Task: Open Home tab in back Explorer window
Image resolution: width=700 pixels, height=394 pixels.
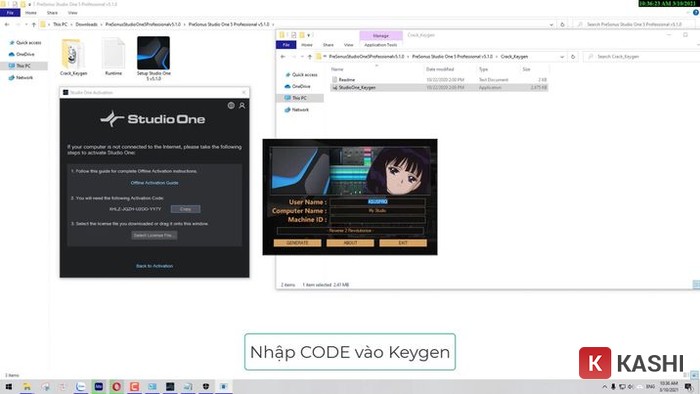Action: point(31,12)
